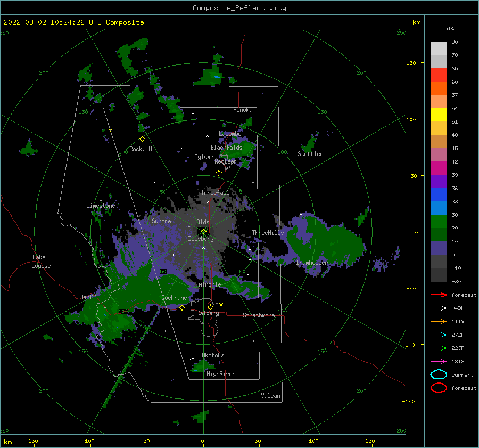Pick the bright green 30–20 dBZ swatch
This screenshot has height=448, width=479.
click(x=439, y=221)
